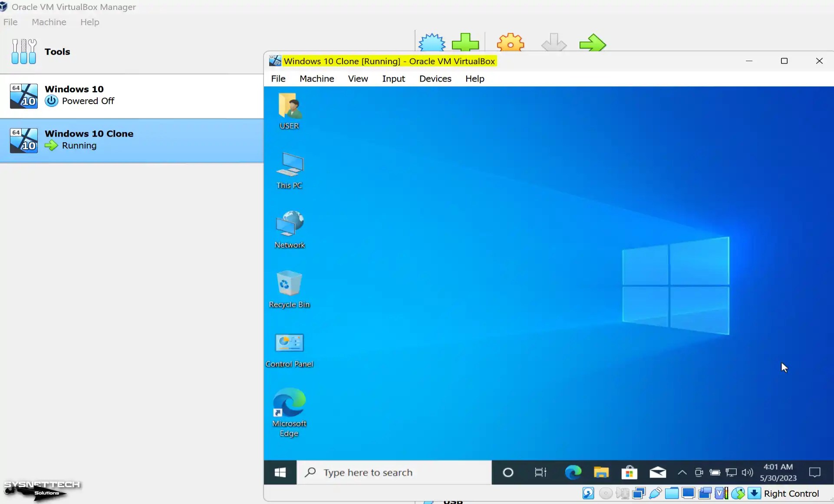
Task: Toggle the display status indicator
Action: pos(689,493)
